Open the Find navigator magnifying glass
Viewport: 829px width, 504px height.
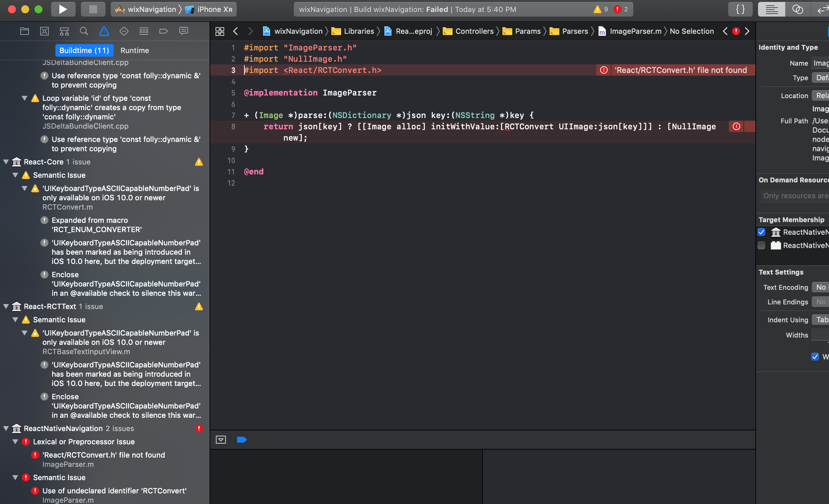[84, 31]
